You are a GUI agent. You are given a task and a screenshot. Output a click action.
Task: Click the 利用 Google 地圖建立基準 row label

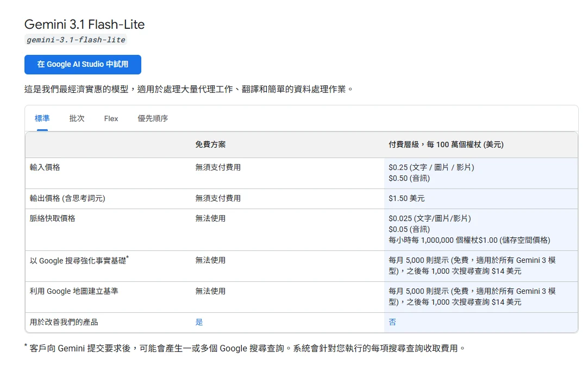[x=74, y=291]
